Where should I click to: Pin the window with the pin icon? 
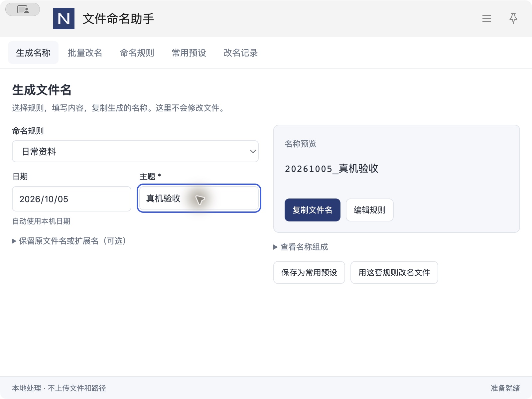[513, 19]
